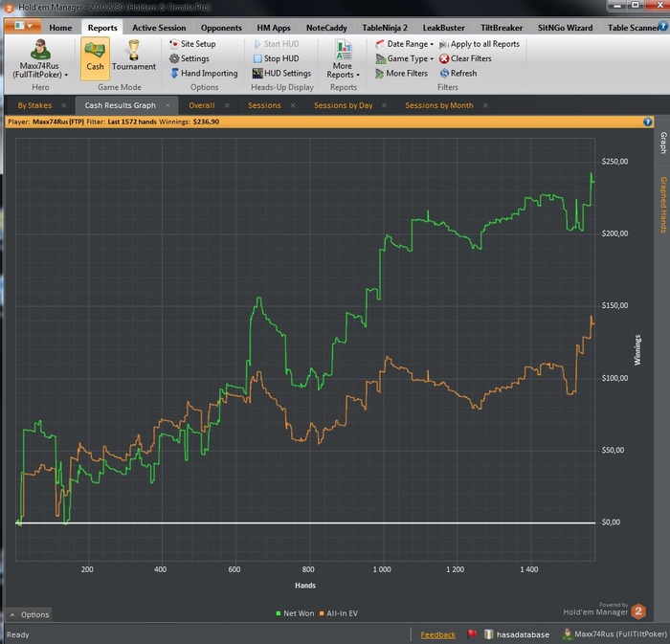The image size is (670, 644).
Task: Select the Cash Results Graph tab
Action: click(120, 105)
